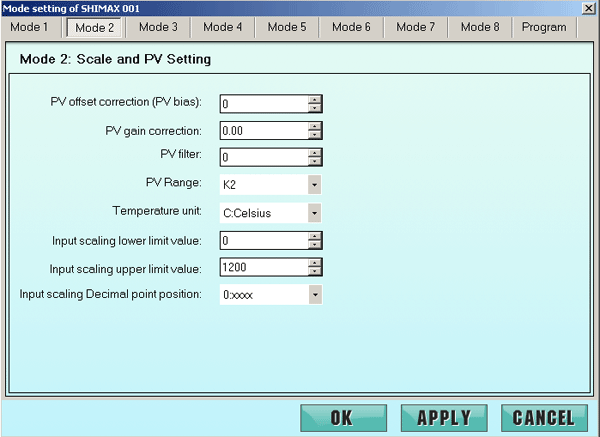Switch to the Mode 3 tab
The width and height of the screenshot is (600, 437).
[x=158, y=27]
